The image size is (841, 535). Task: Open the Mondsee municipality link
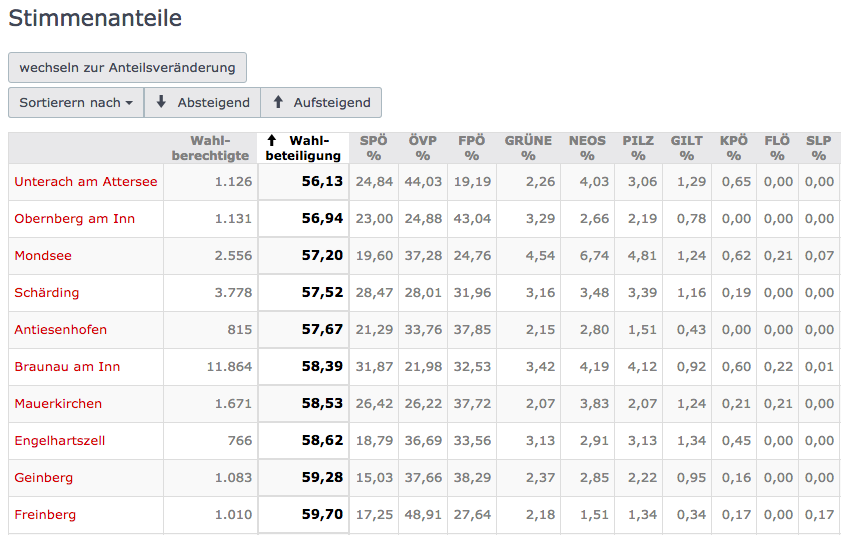43,256
